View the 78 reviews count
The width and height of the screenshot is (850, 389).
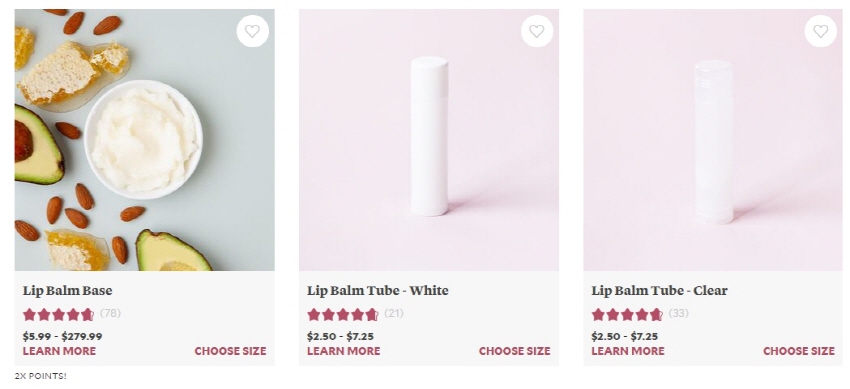pos(111,313)
